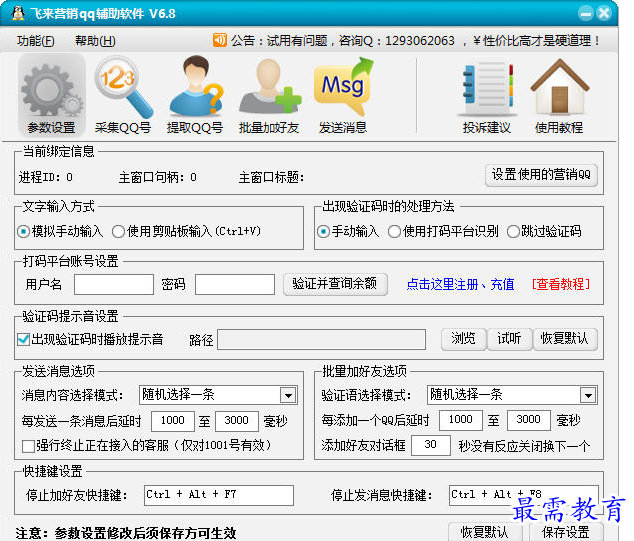Open the 投诉建议 notebook icon

[x=487, y=95]
